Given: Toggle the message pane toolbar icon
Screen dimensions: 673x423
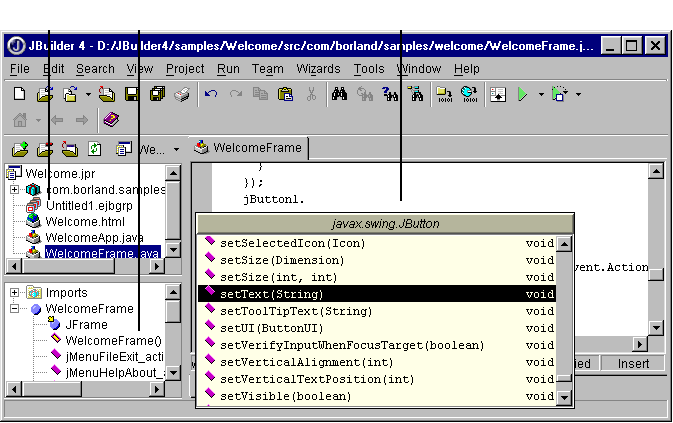Looking at the screenshot, I should (x=498, y=94).
